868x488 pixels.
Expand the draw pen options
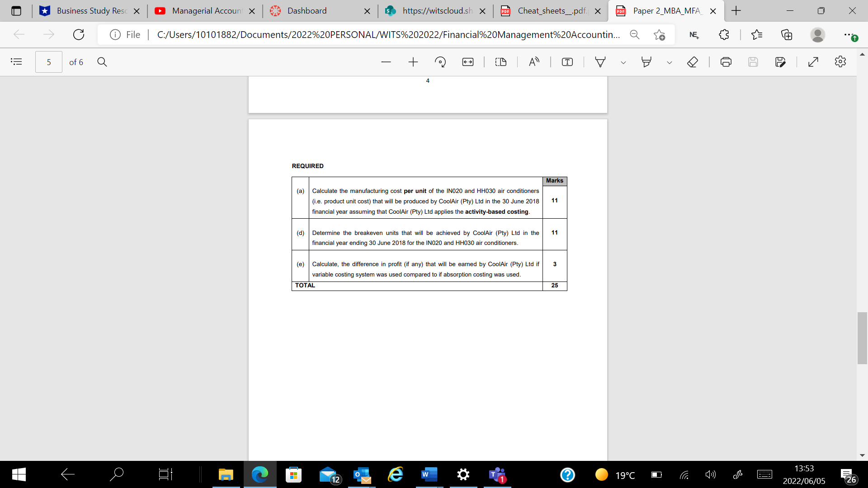tap(624, 62)
